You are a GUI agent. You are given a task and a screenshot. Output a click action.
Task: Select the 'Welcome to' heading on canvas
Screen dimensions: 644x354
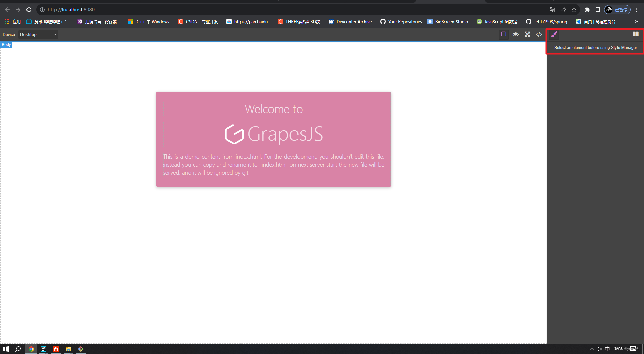pos(274,109)
